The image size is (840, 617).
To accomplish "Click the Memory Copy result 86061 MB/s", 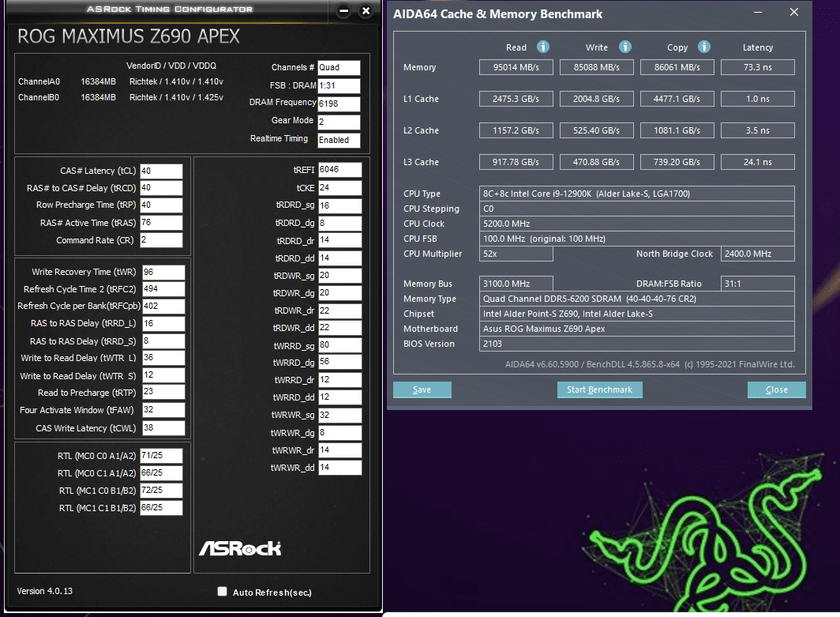I will (677, 67).
